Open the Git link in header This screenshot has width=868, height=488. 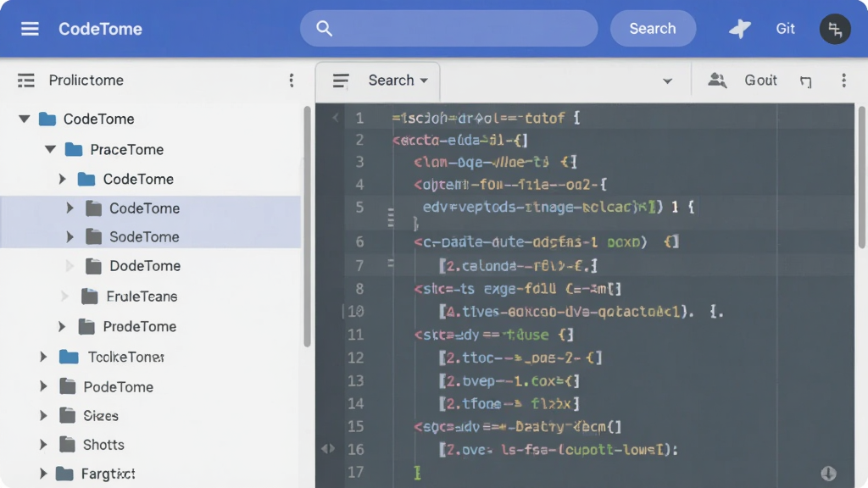pyautogui.click(x=785, y=28)
